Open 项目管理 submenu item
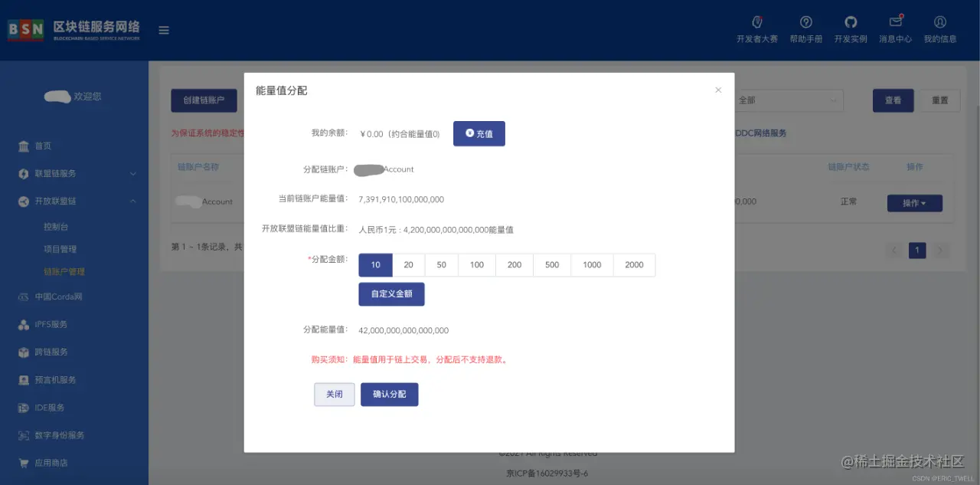Screen dimensions: 980x485 (x=60, y=250)
